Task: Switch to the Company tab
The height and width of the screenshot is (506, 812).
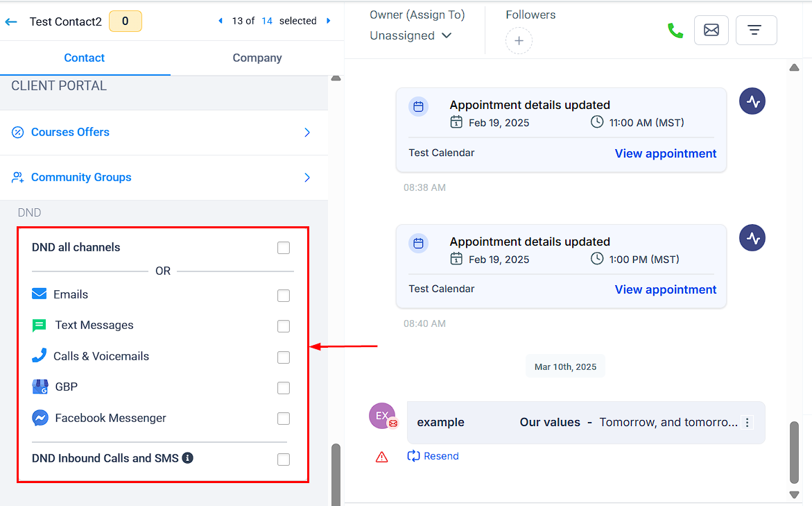Action: (x=257, y=58)
